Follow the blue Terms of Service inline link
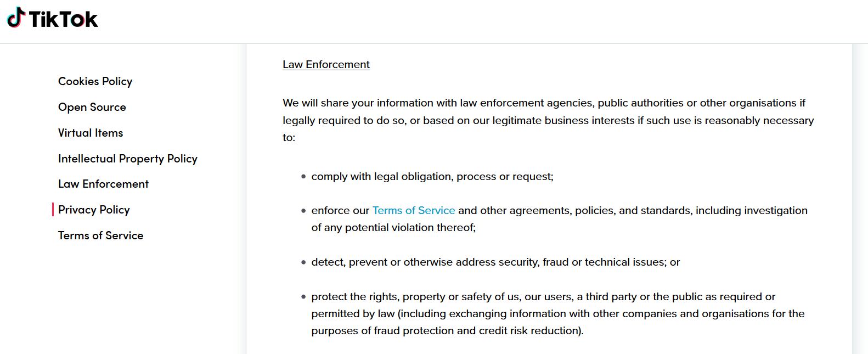The width and height of the screenshot is (868, 354). point(413,210)
